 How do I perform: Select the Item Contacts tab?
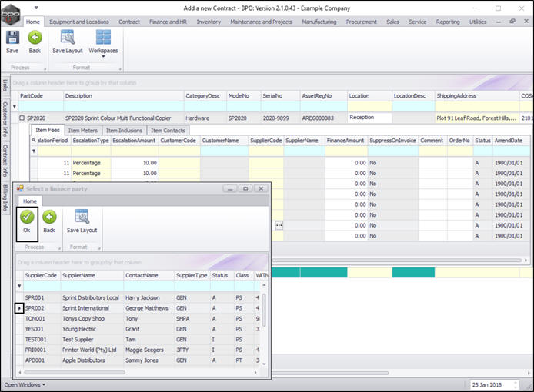[168, 131]
